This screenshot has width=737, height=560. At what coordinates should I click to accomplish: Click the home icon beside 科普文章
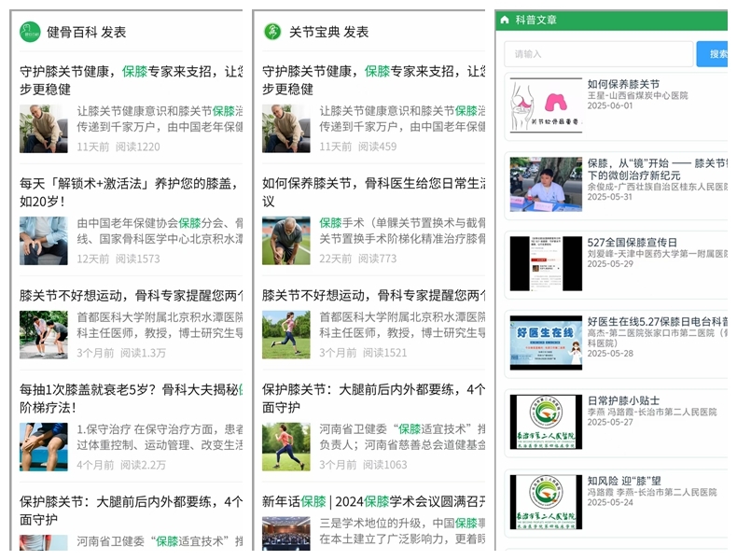click(505, 20)
